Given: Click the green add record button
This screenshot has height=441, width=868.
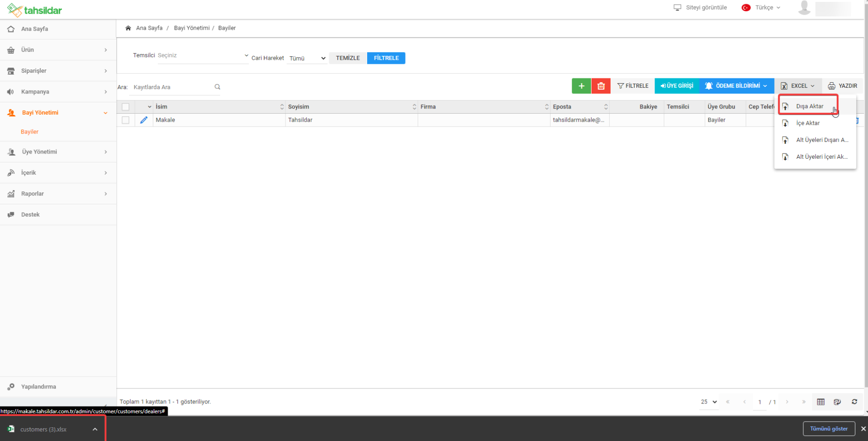Looking at the screenshot, I should coord(581,86).
